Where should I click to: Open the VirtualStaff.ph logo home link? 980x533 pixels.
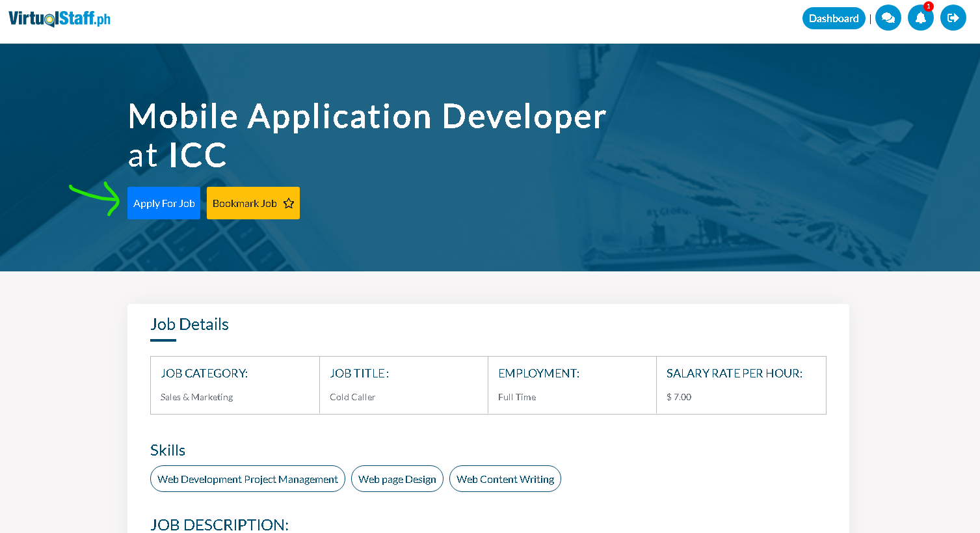tap(59, 18)
